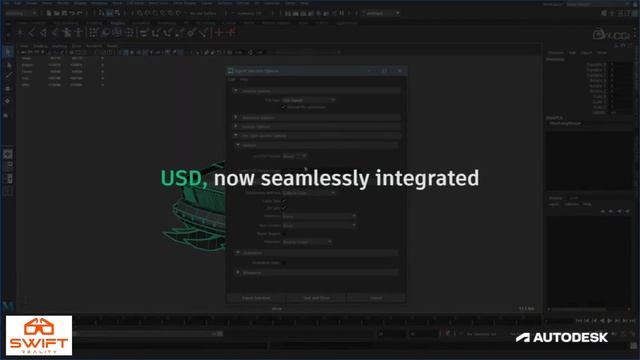
Task: Click the middle button in the dialog footer
Action: [x=316, y=298]
